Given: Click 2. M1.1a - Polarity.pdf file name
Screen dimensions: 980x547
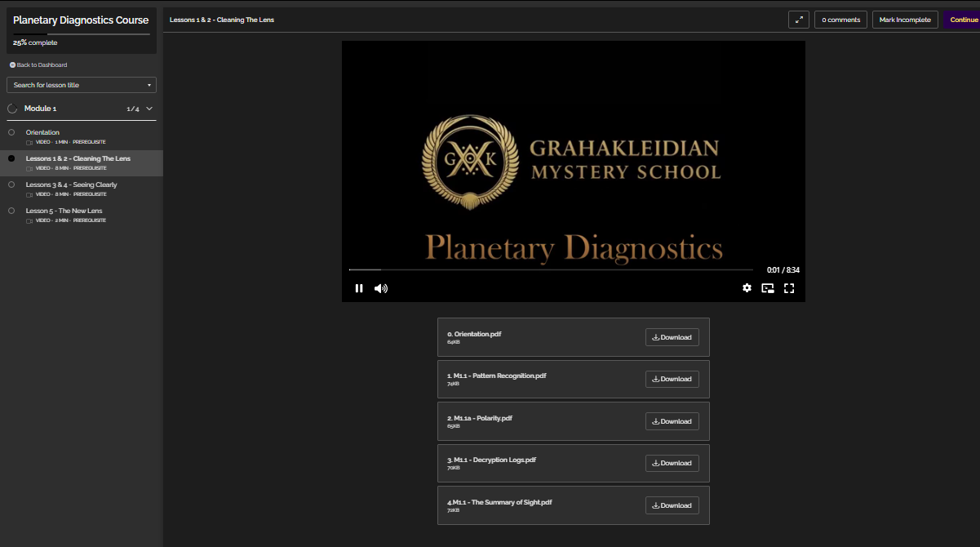Looking at the screenshot, I should point(480,418).
